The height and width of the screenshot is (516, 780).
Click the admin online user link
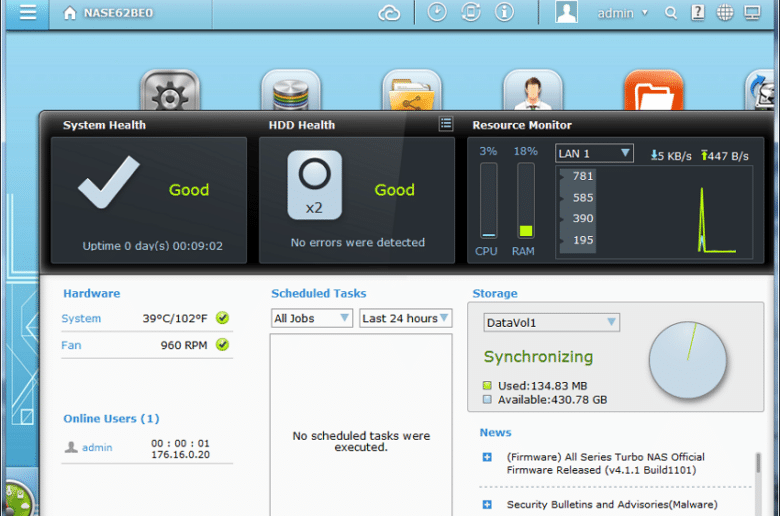coord(97,447)
